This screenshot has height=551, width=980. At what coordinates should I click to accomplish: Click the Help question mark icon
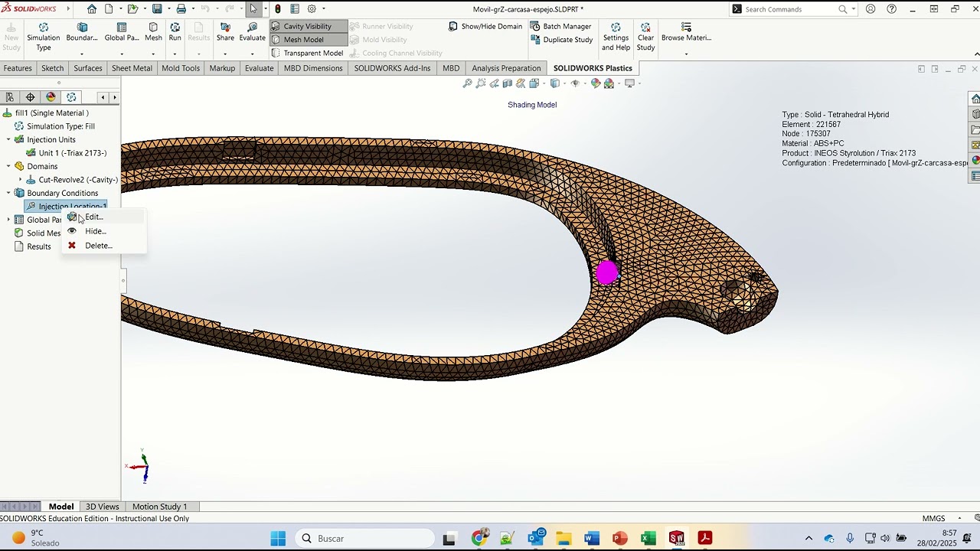click(x=891, y=9)
